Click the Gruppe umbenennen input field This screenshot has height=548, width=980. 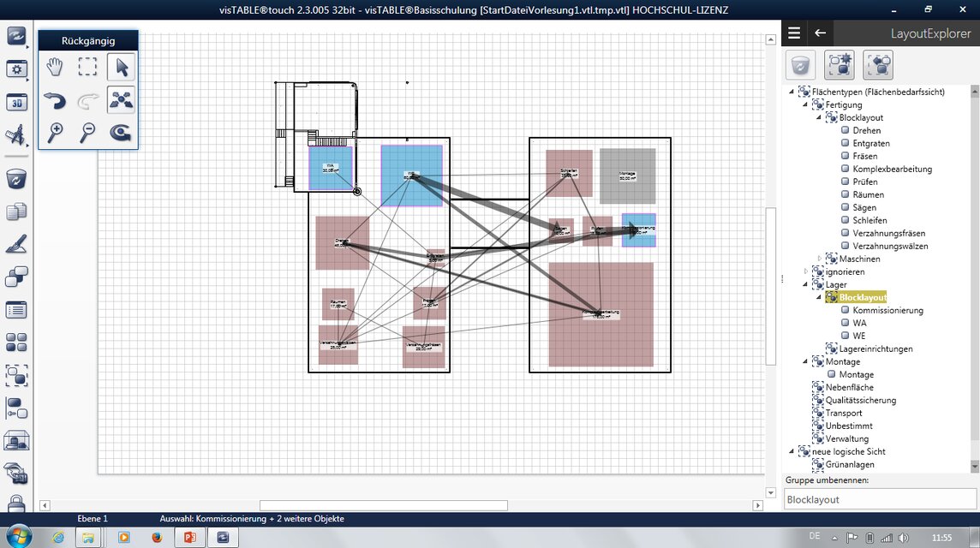(x=880, y=499)
